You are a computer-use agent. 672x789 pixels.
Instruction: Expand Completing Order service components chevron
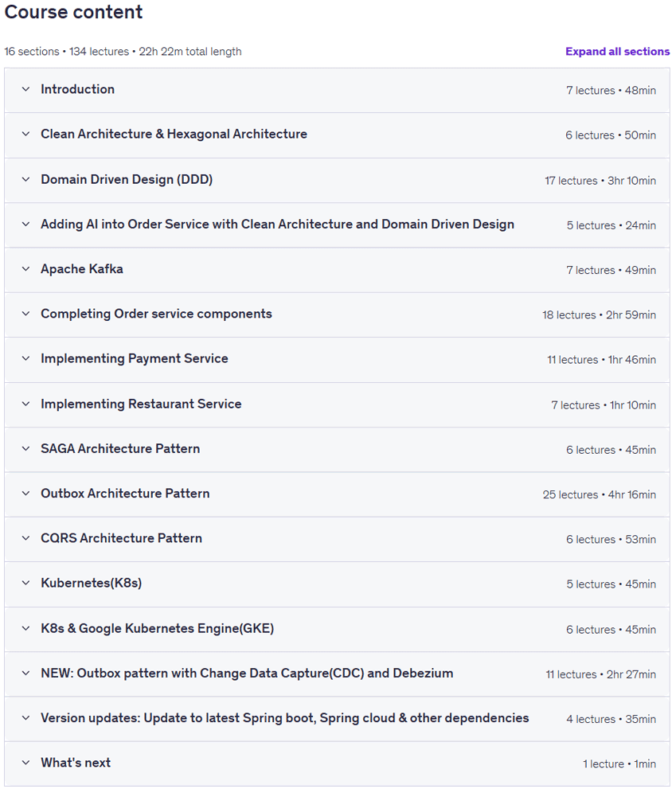tap(25, 314)
